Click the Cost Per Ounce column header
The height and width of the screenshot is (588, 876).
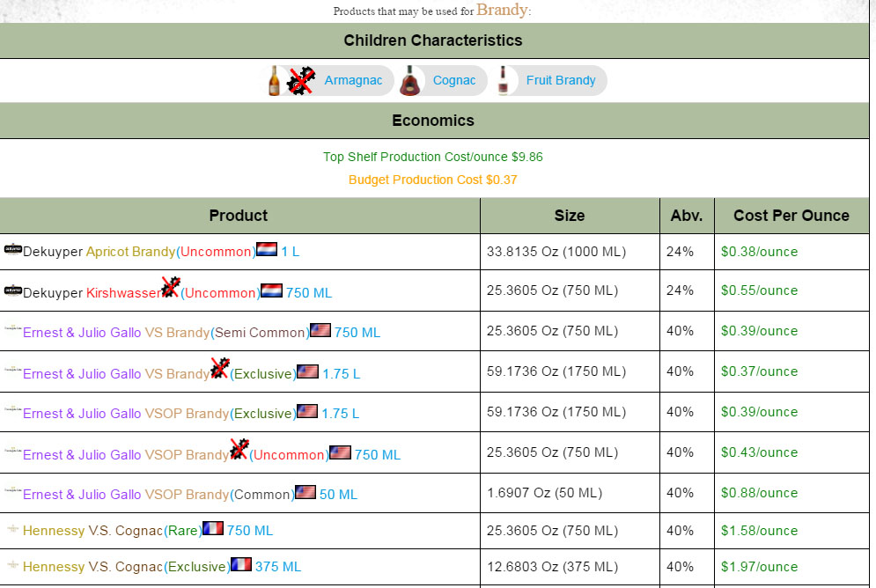pos(791,216)
